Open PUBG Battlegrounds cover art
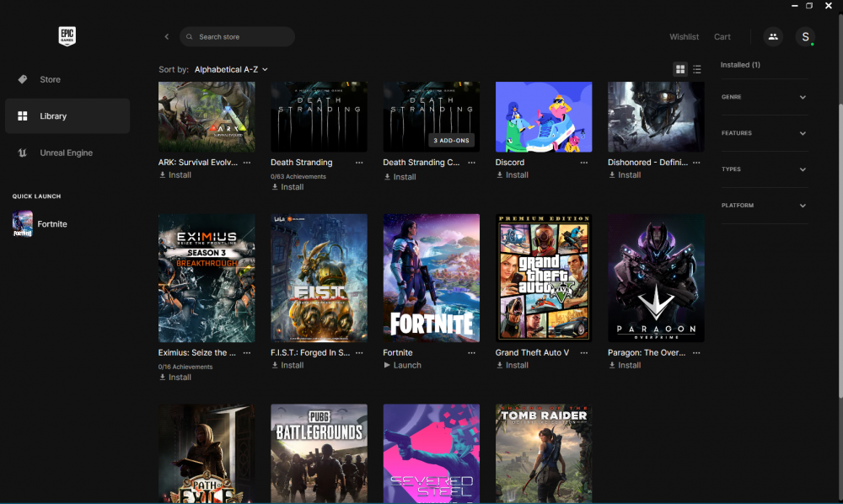Viewport: 843px width, 504px height. point(319,453)
